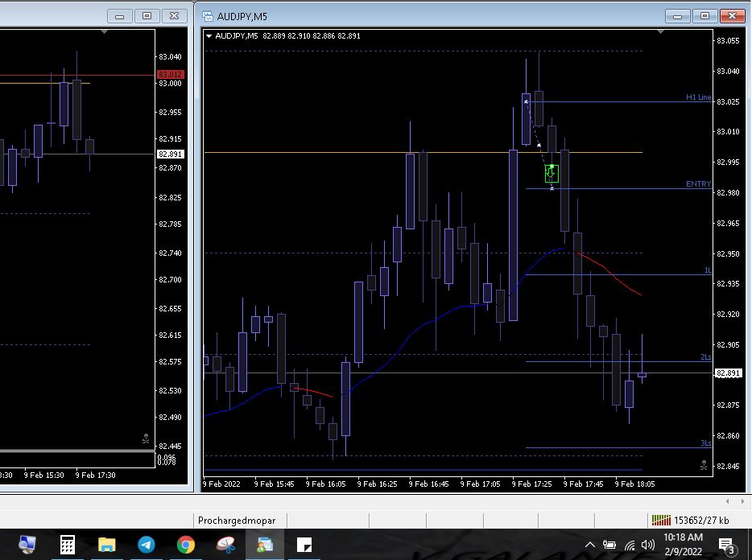The image size is (752, 560).
Task: Click the chart shift triangle marker at top
Action: tap(661, 31)
